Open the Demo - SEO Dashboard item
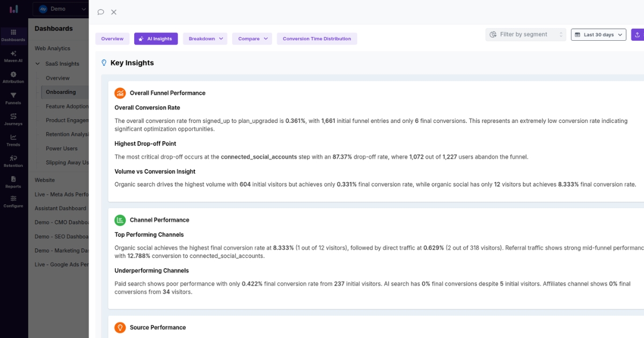 tap(62, 237)
